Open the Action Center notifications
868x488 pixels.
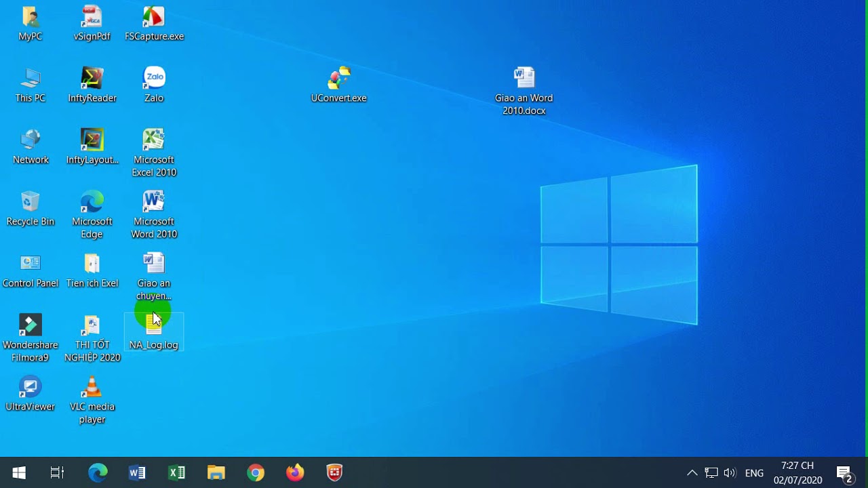point(844,472)
